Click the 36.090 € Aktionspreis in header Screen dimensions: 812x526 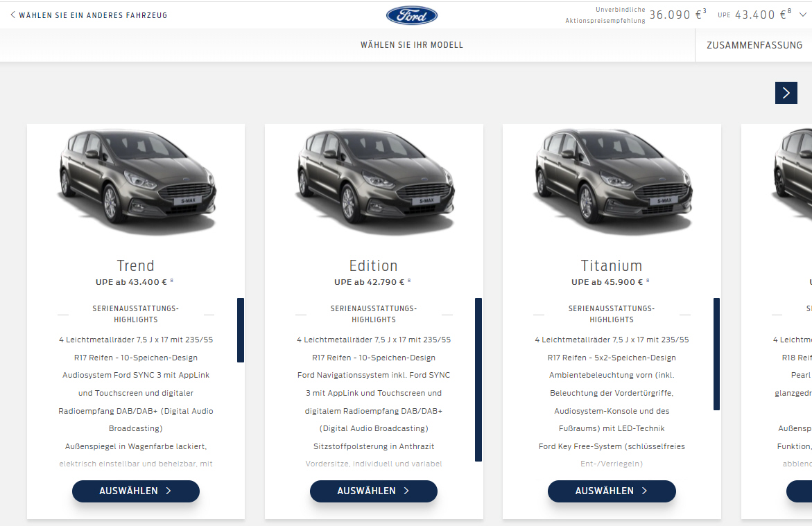675,15
